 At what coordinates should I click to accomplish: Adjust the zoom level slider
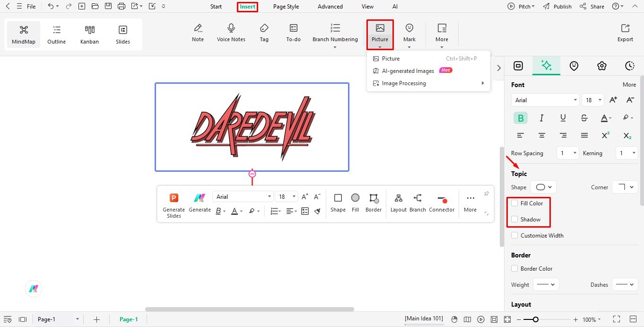coord(535,319)
